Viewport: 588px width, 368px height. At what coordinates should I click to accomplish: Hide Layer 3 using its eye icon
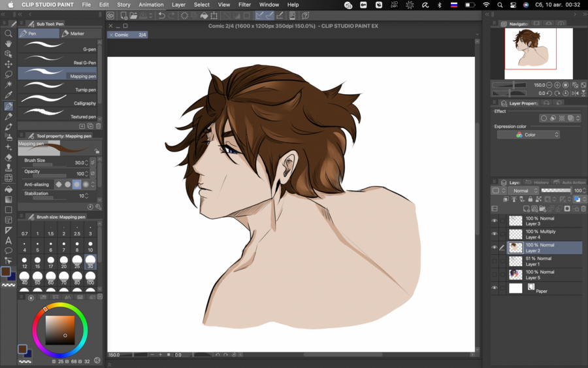coord(495,221)
